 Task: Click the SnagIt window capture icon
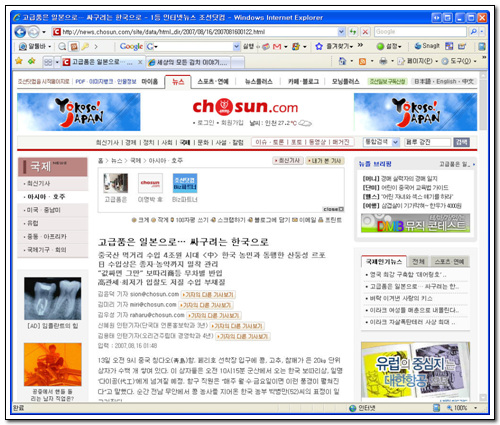[449, 46]
